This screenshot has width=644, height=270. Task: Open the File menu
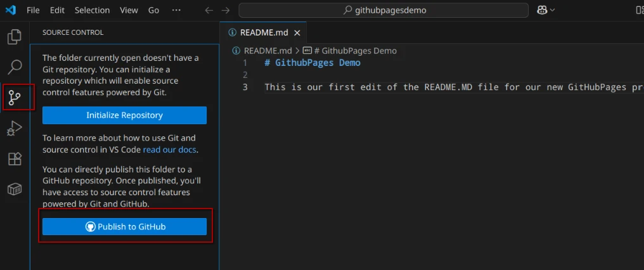pos(33,10)
